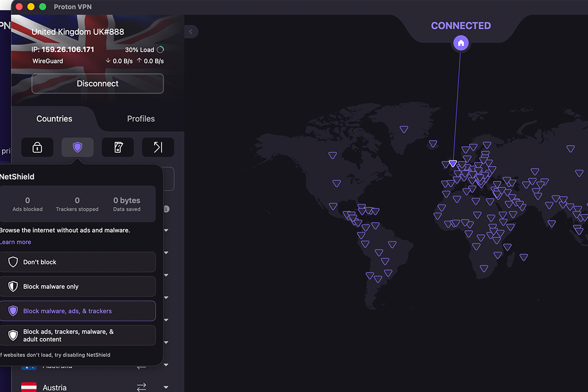The image size is (588, 392).
Task: Select the Iceland server marker on map
Action: [433, 144]
